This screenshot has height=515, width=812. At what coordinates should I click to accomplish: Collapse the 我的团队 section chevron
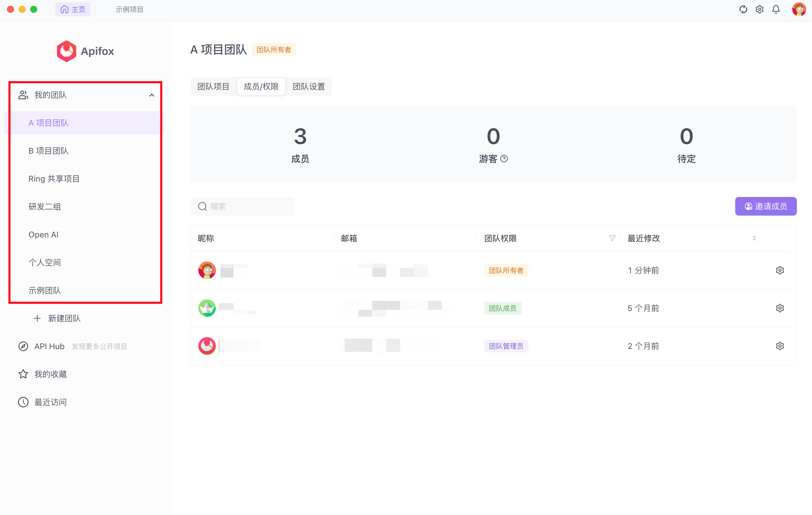click(152, 95)
